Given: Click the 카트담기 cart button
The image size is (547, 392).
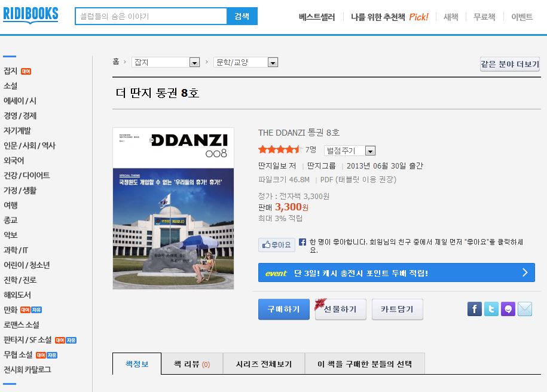Looking at the screenshot, I should (x=398, y=309).
